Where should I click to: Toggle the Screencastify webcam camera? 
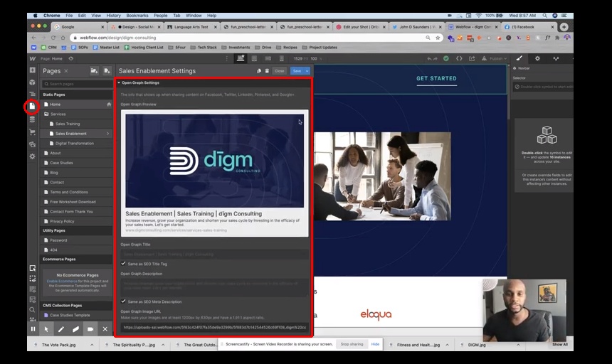click(90, 329)
